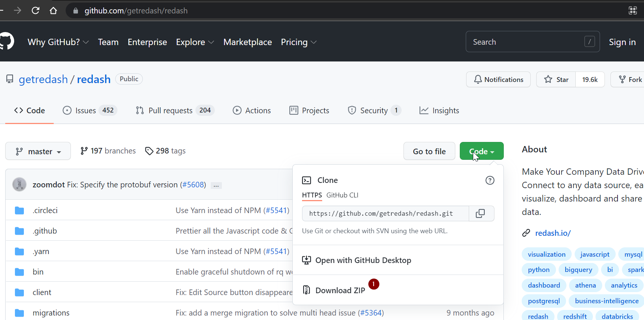Click the .yarn folder icon
The image size is (644, 320).
[x=19, y=251]
